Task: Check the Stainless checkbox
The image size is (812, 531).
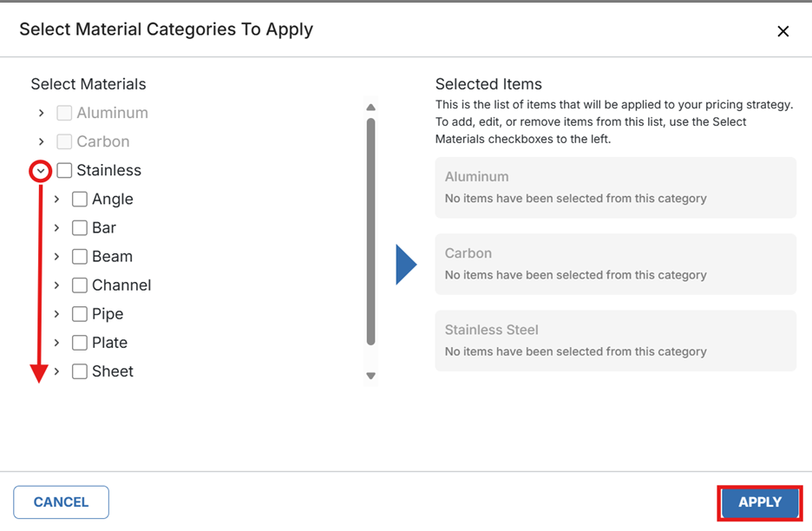Action: [x=64, y=171]
